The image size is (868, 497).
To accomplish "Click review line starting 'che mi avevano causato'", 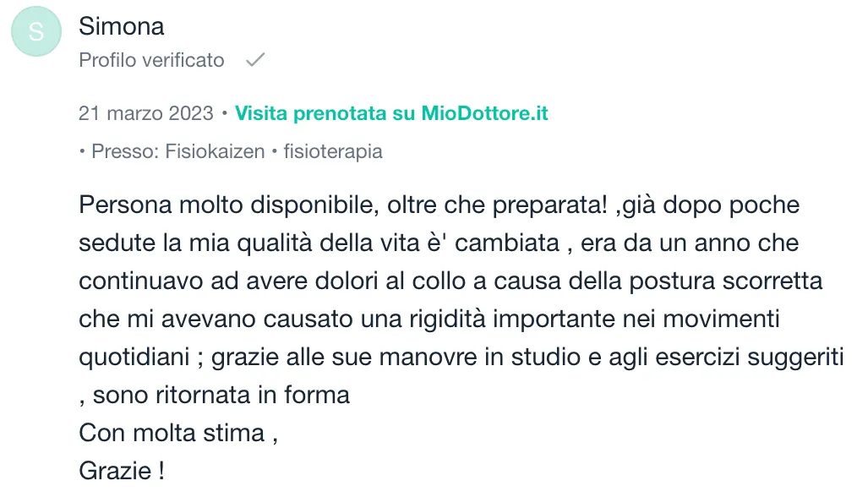I will 429,319.
